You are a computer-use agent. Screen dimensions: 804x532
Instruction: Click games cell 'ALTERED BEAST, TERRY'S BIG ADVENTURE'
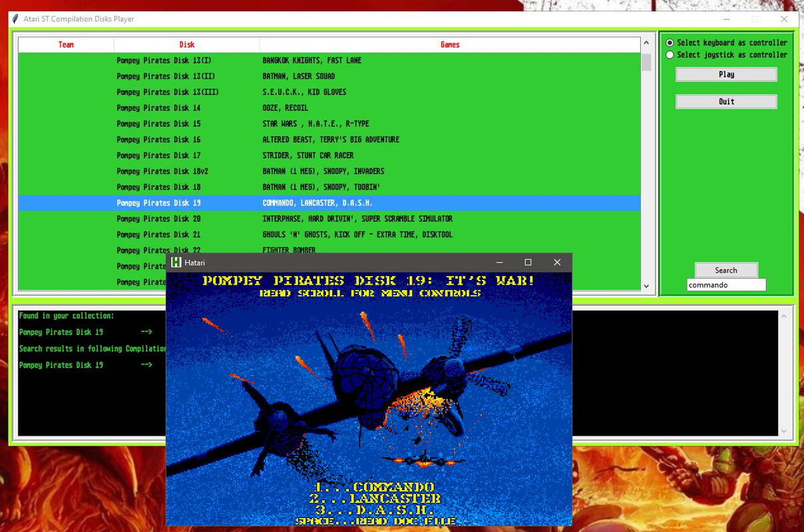coord(331,140)
